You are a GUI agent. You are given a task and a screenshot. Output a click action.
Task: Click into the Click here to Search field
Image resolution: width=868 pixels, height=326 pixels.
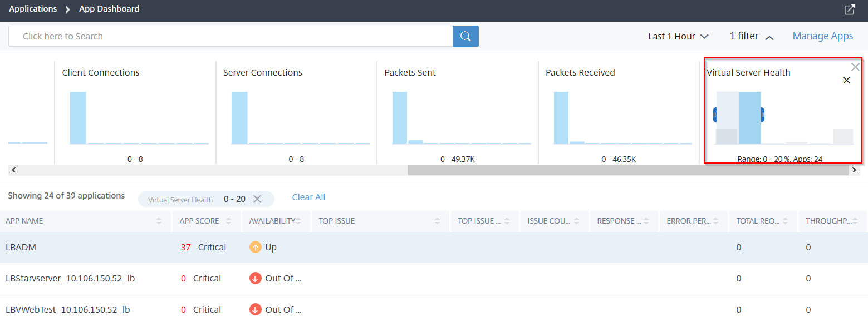[x=231, y=36]
